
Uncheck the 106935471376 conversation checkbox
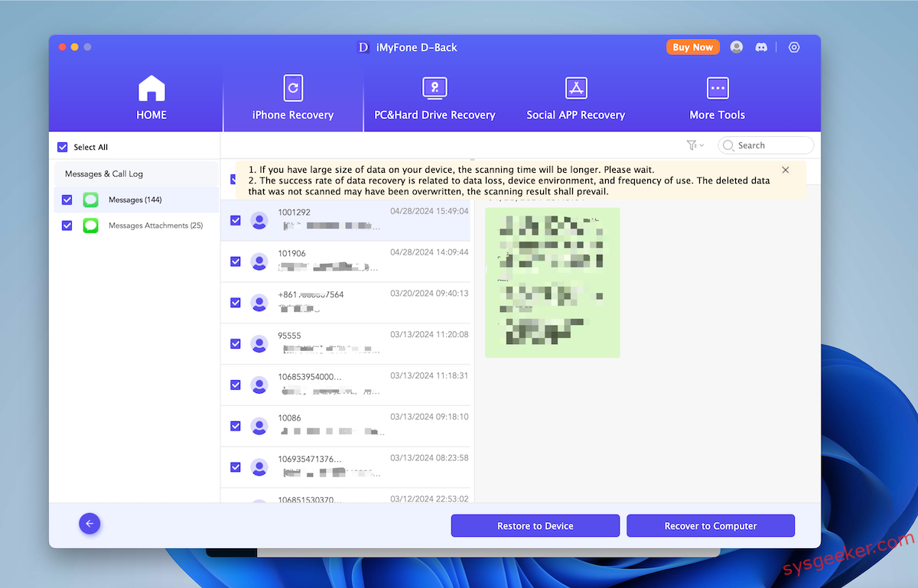tap(236, 467)
